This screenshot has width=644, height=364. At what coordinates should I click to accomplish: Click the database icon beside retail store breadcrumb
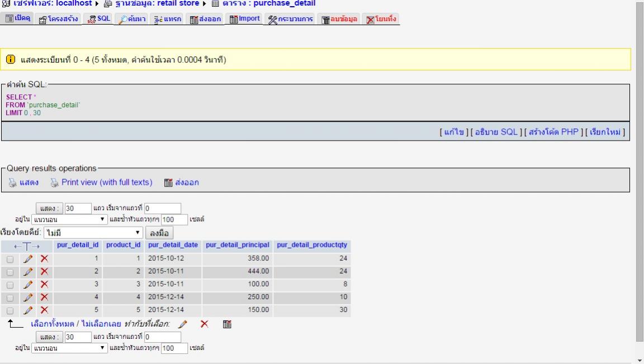click(x=108, y=3)
